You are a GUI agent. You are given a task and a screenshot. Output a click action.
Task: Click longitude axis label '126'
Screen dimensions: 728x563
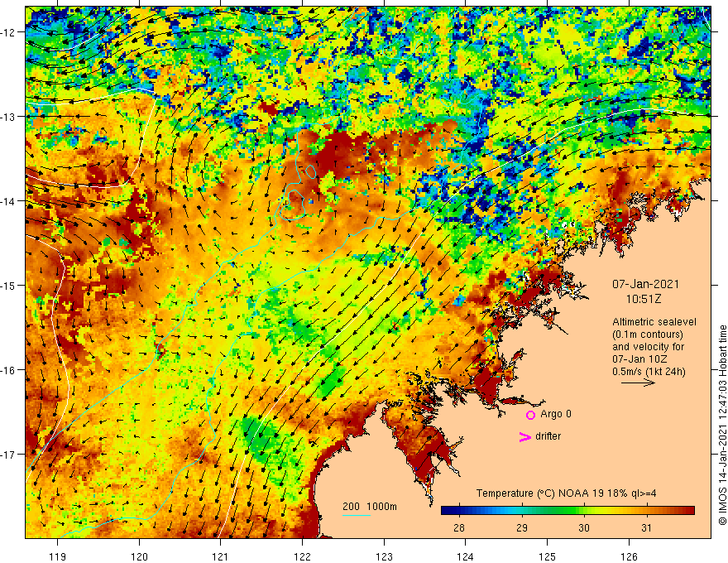pyautogui.click(x=629, y=556)
